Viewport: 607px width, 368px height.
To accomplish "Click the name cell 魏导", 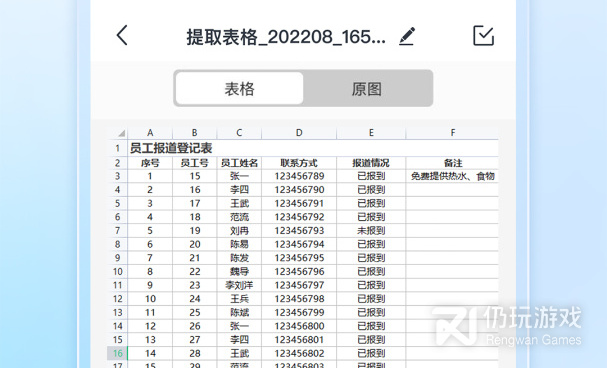I will pos(239,272).
